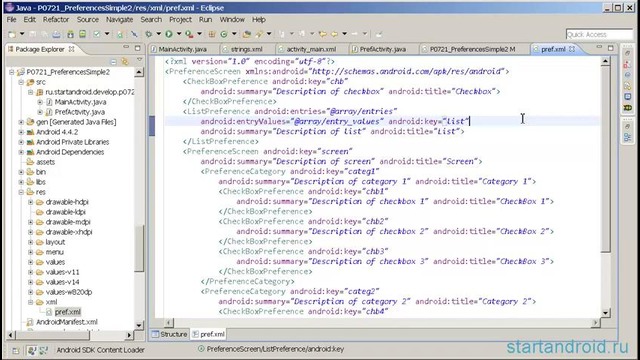Switch to the P0721_PreferencesSimple2 M tab
640x360 pixels.
click(x=472, y=49)
